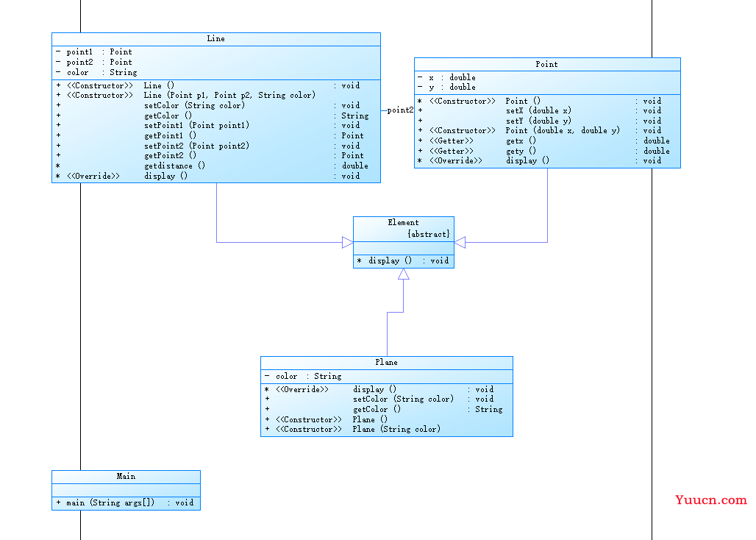Select the Plane class title
Screen dimensions: 756x540
pos(386,362)
